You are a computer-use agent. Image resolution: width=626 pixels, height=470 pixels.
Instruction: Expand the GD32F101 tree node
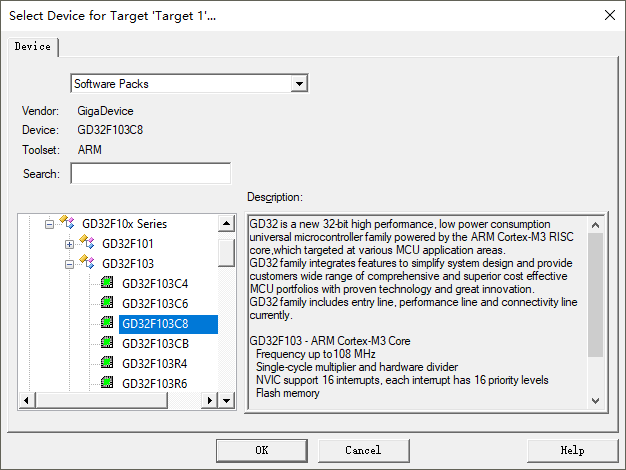click(69, 244)
